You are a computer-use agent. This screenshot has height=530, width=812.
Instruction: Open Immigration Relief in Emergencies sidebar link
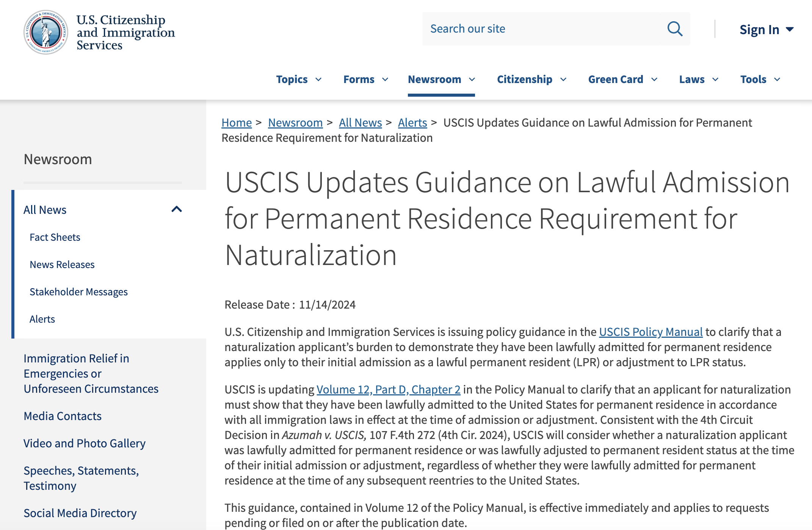pyautogui.click(x=91, y=373)
